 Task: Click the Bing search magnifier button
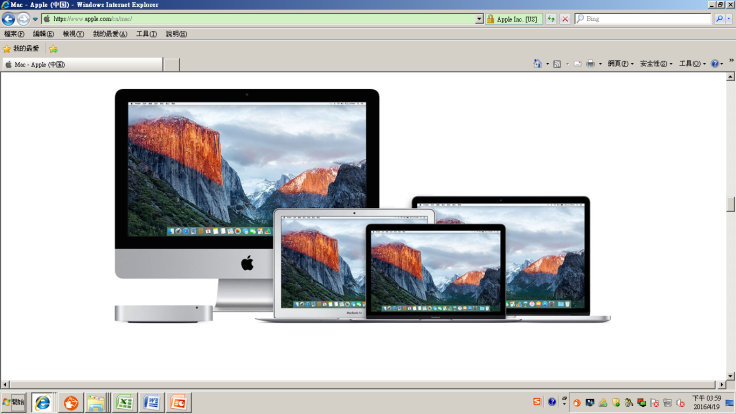[x=721, y=19]
